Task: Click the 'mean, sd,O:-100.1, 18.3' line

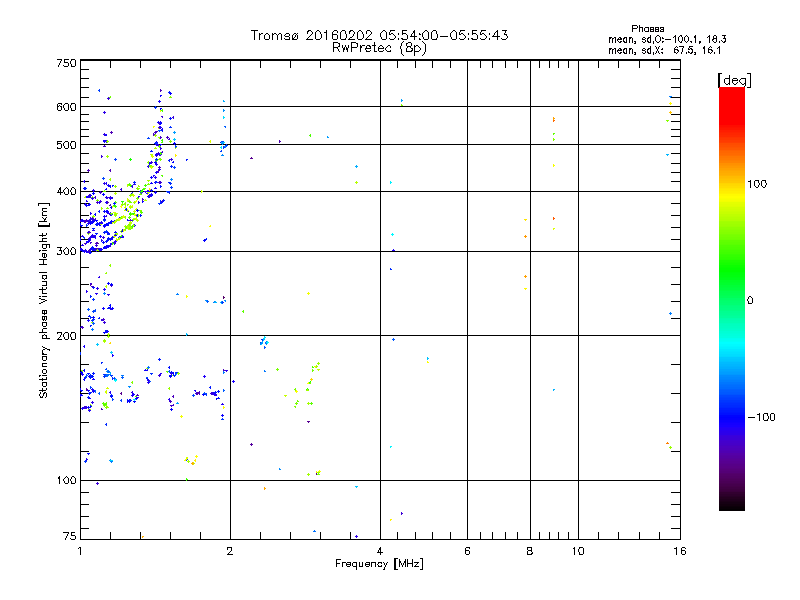Action: pyautogui.click(x=667, y=39)
